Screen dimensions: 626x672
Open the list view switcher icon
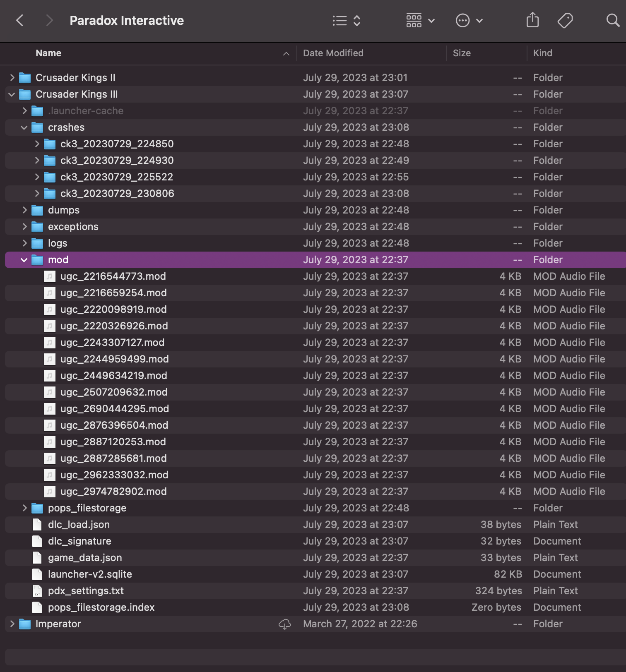click(347, 20)
